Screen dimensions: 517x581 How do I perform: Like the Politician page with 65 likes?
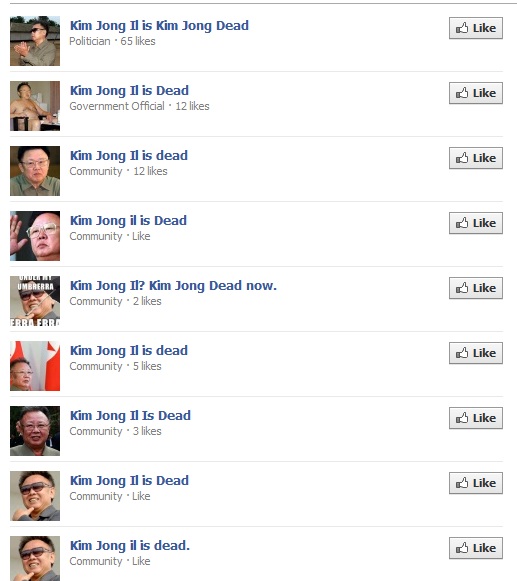[475, 28]
